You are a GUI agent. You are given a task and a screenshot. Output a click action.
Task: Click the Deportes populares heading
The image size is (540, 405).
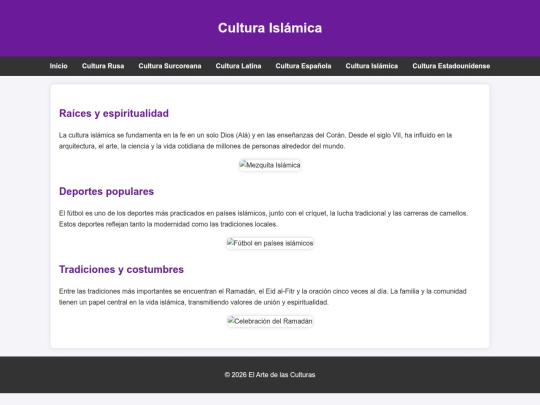(x=106, y=191)
